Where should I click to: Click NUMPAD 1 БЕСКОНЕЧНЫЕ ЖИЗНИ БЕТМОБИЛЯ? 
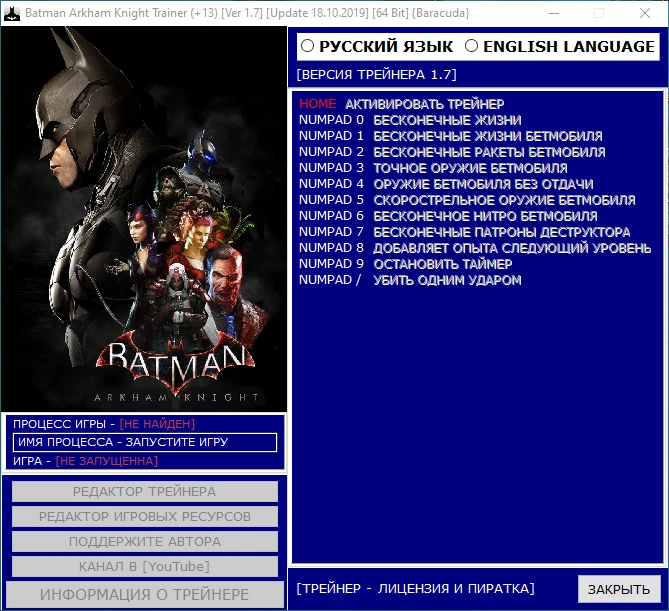pos(451,136)
